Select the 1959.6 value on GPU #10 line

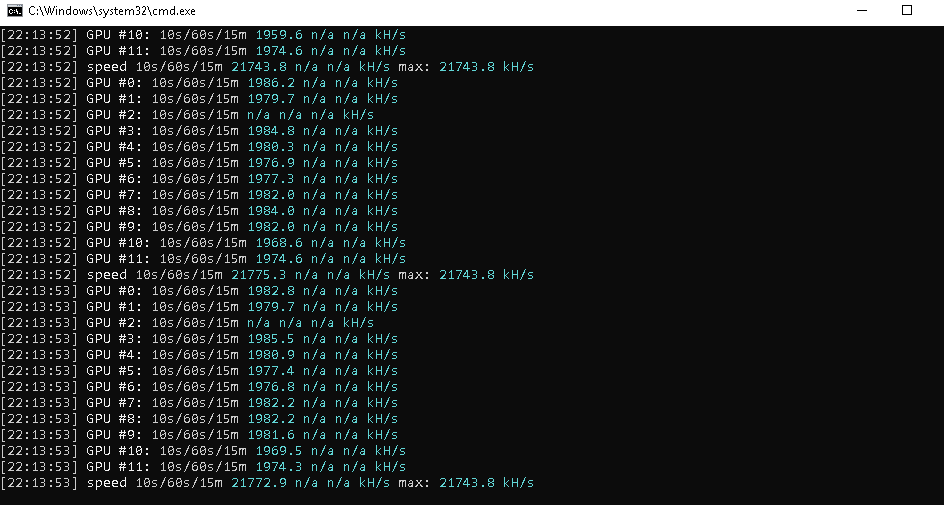coord(279,35)
